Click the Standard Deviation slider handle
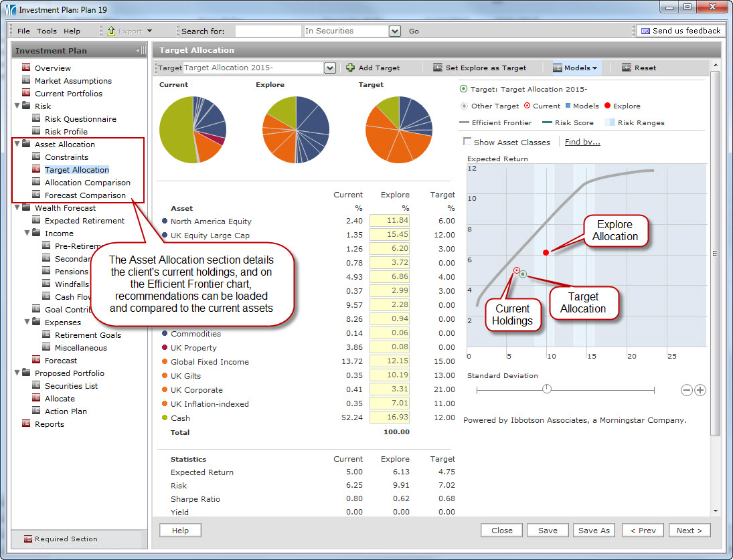The height and width of the screenshot is (560, 733). (x=547, y=389)
